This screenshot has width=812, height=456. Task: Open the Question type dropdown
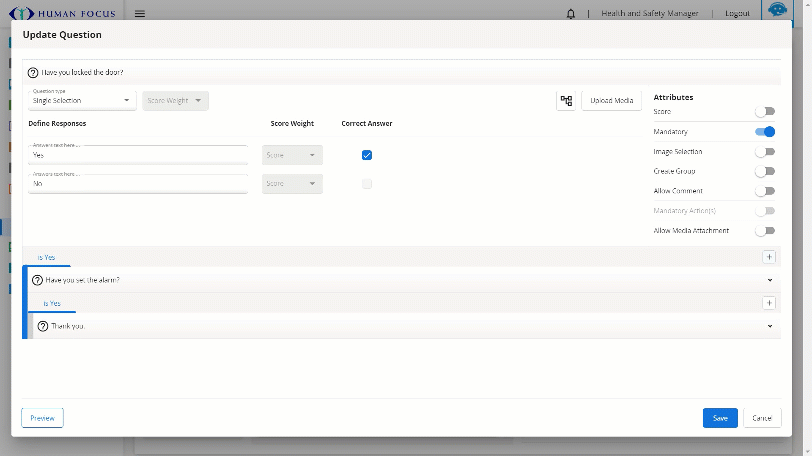coord(82,100)
